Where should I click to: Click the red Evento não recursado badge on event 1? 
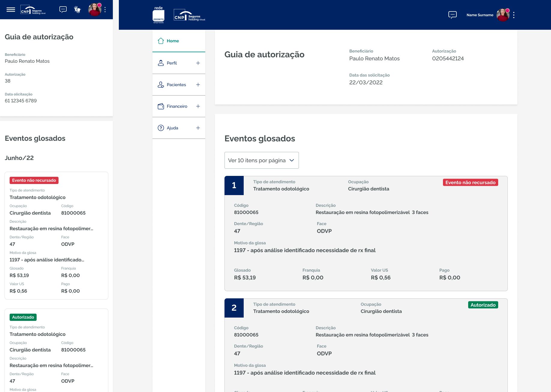(x=470, y=182)
